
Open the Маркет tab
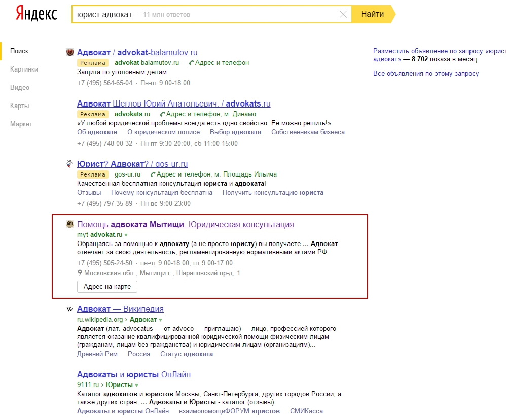(x=21, y=124)
